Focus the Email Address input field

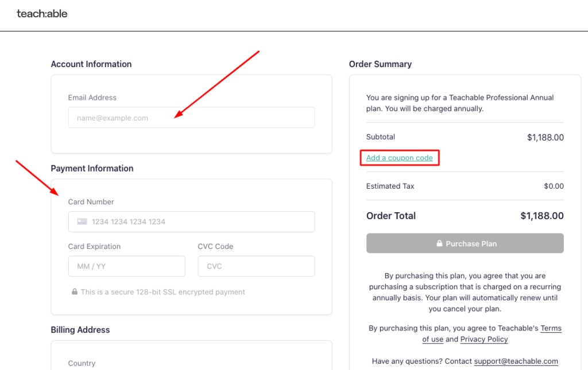(191, 118)
